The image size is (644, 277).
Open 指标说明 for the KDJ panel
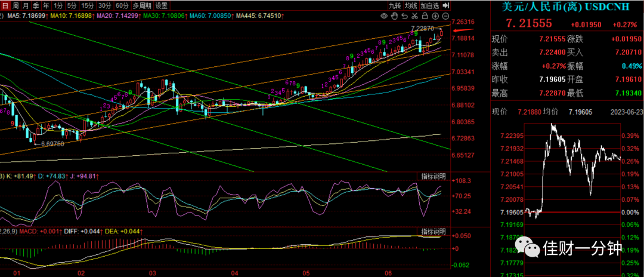[x=434, y=176]
